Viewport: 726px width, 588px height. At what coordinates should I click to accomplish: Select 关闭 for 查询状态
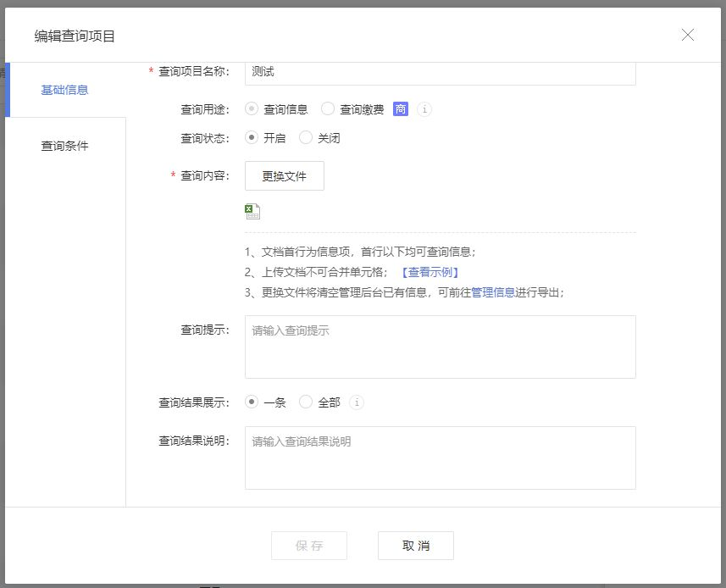pyautogui.click(x=305, y=137)
